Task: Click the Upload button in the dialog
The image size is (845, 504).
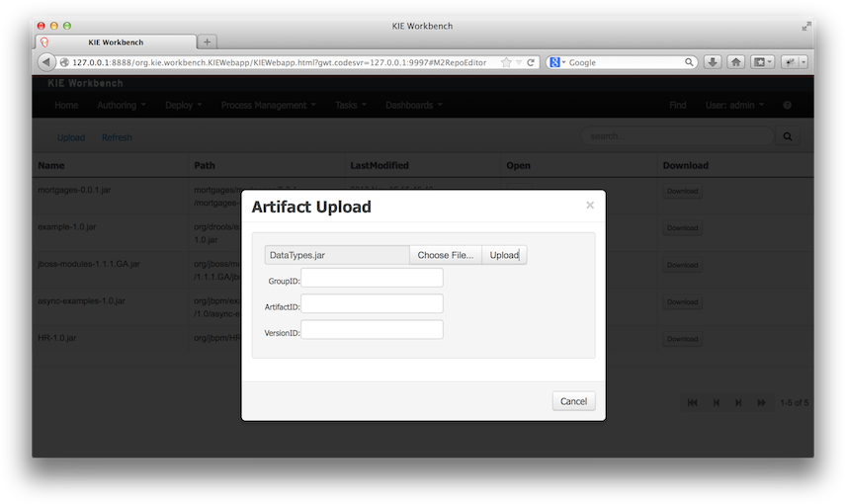Action: (504, 255)
